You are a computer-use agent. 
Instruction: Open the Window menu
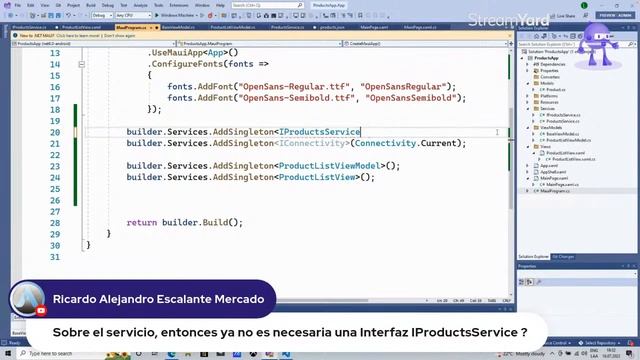pos(202,5)
